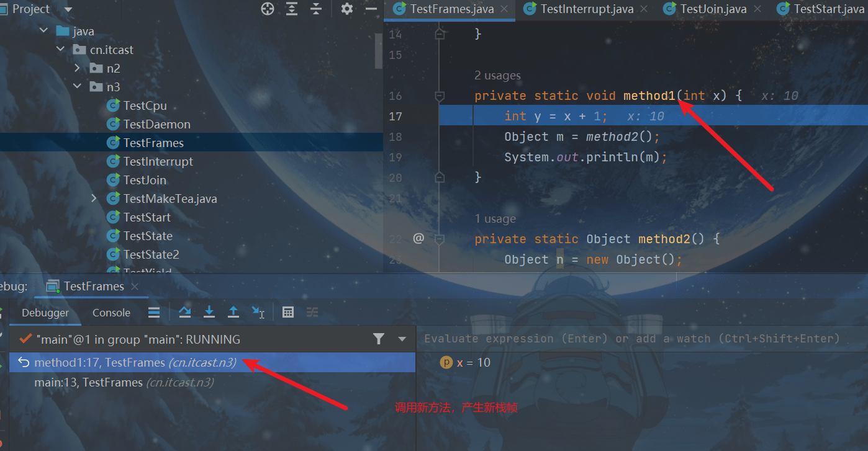Expand the n2 package folder
This screenshot has height=451, width=868.
tap(78, 68)
